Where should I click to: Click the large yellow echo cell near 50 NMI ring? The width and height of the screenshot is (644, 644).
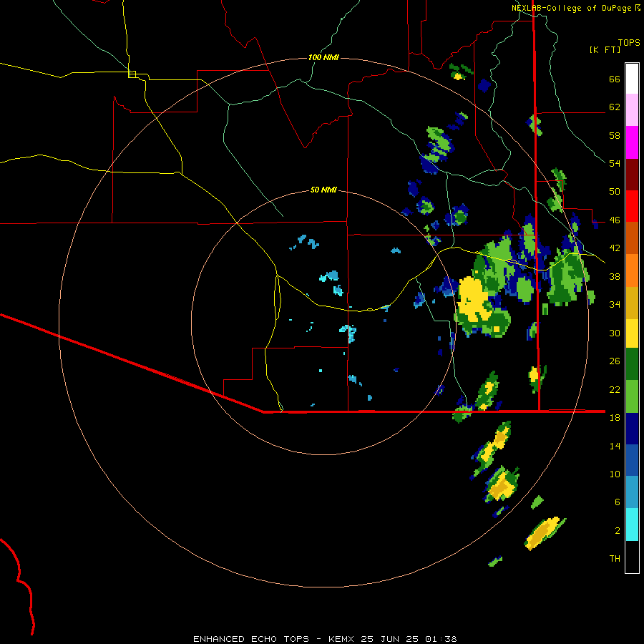(473, 298)
